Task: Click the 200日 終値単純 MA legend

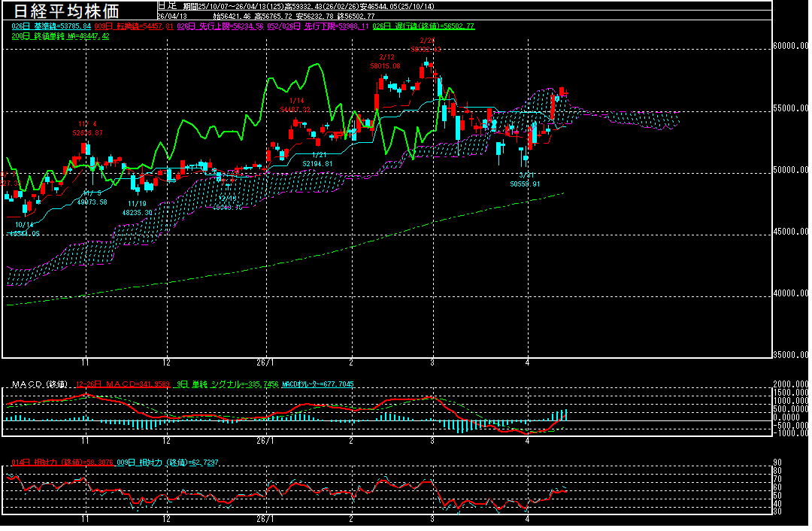Action: 61,36
